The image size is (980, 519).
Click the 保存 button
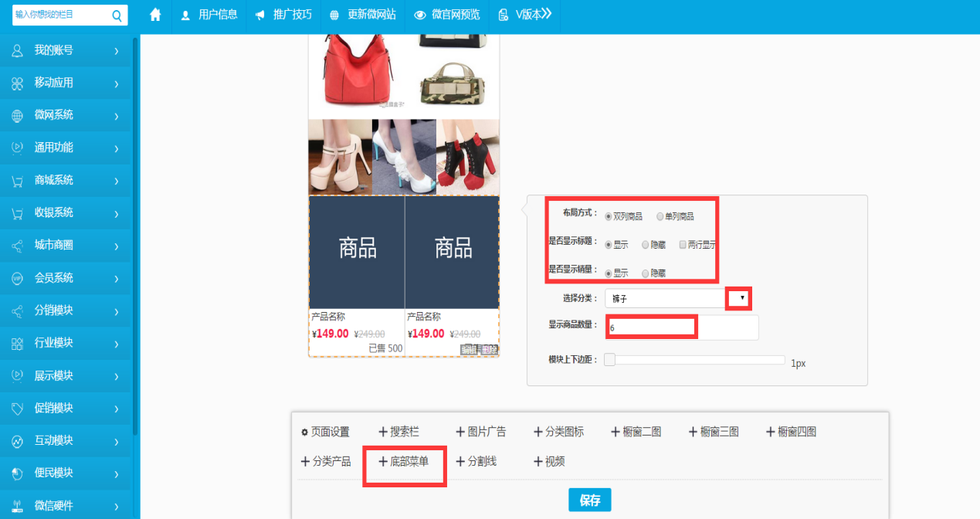pos(589,500)
